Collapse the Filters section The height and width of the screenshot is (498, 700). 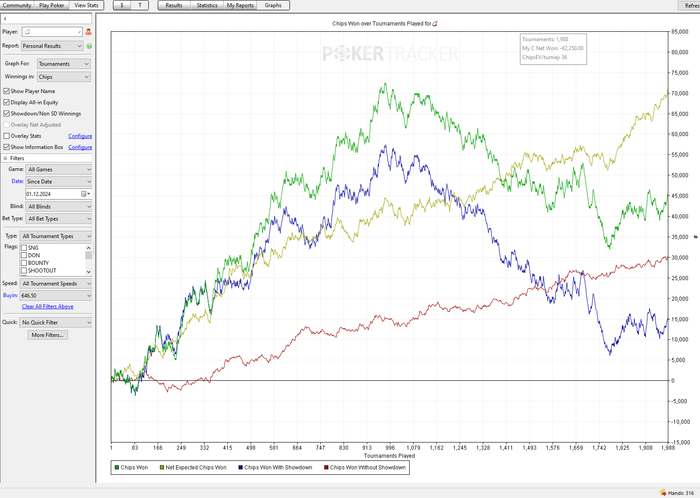pyautogui.click(x=5, y=158)
